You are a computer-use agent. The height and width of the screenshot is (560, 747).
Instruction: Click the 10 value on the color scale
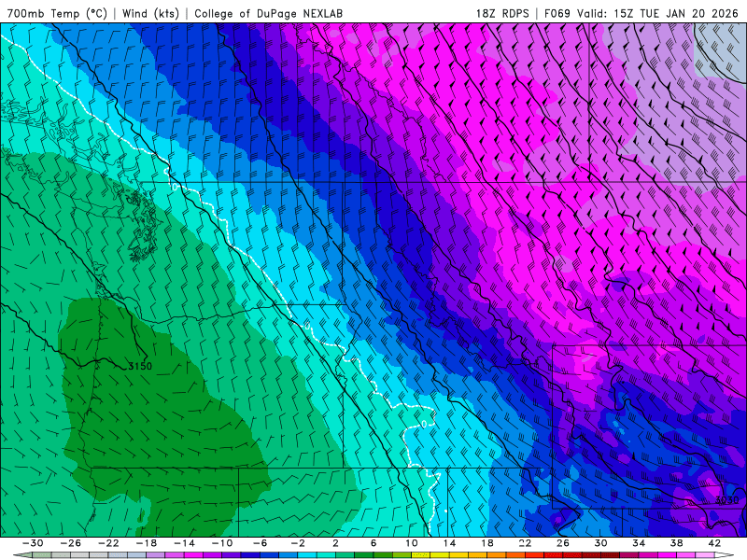[x=412, y=543]
